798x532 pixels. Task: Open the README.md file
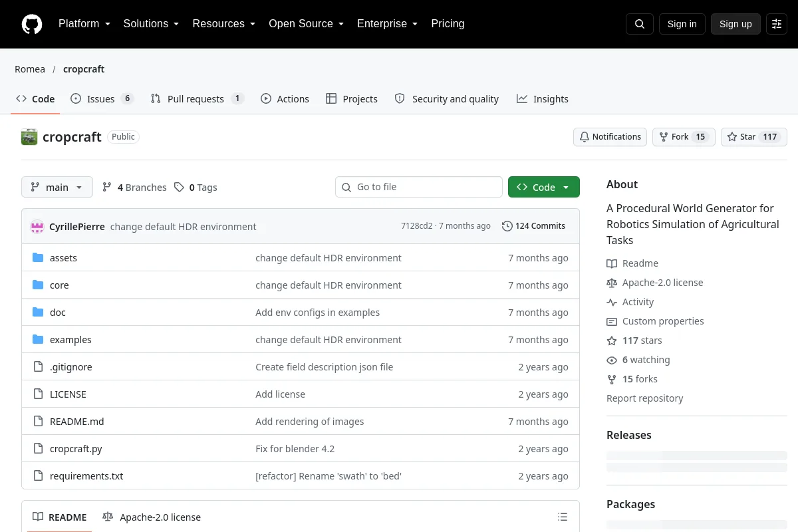click(77, 422)
